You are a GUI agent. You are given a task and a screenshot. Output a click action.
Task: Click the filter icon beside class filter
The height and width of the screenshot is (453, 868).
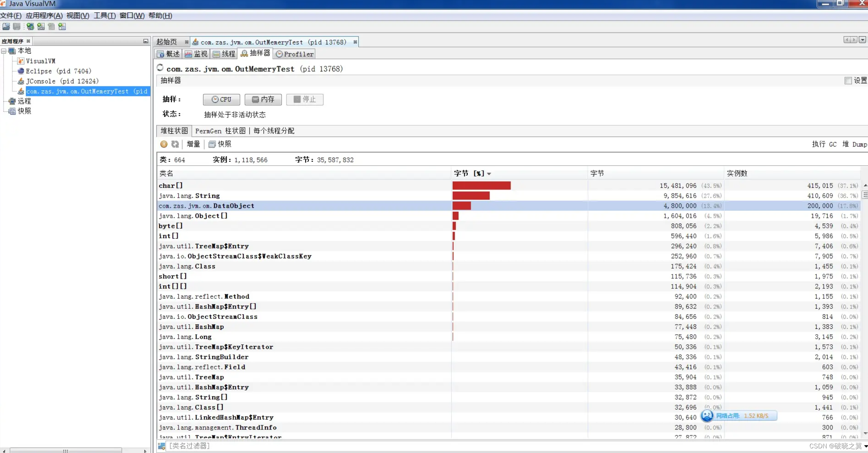(162, 446)
